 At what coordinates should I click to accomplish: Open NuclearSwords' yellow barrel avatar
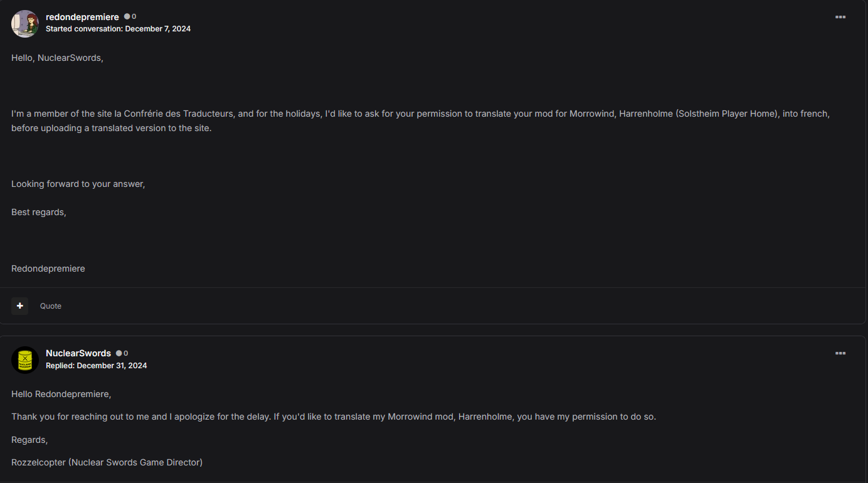(x=25, y=359)
